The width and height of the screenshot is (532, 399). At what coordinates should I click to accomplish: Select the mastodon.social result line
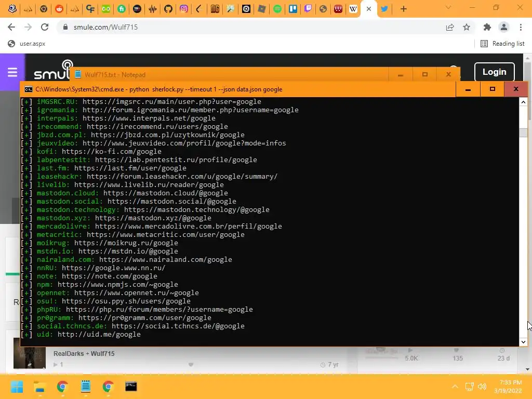click(x=129, y=201)
